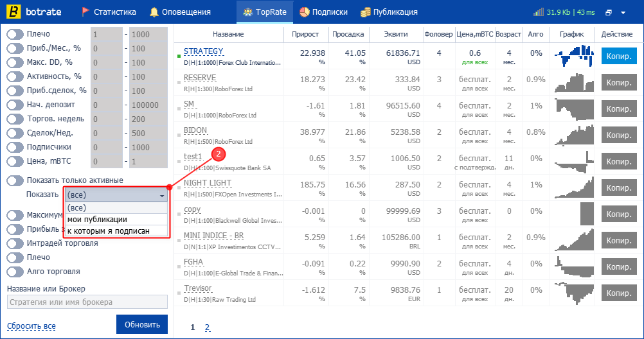Viewport: 644px width, 339px height.
Task: Sort table by Просадка column header
Action: (348, 34)
